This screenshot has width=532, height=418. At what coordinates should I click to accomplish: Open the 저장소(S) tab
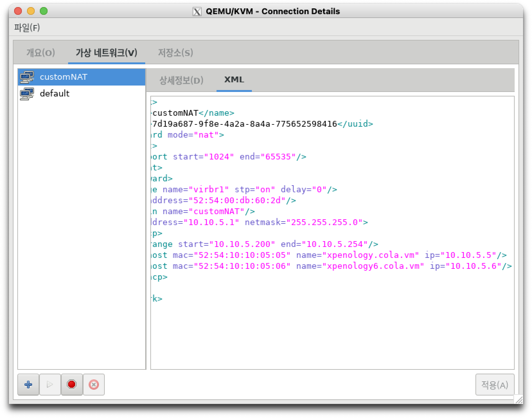pyautogui.click(x=175, y=53)
